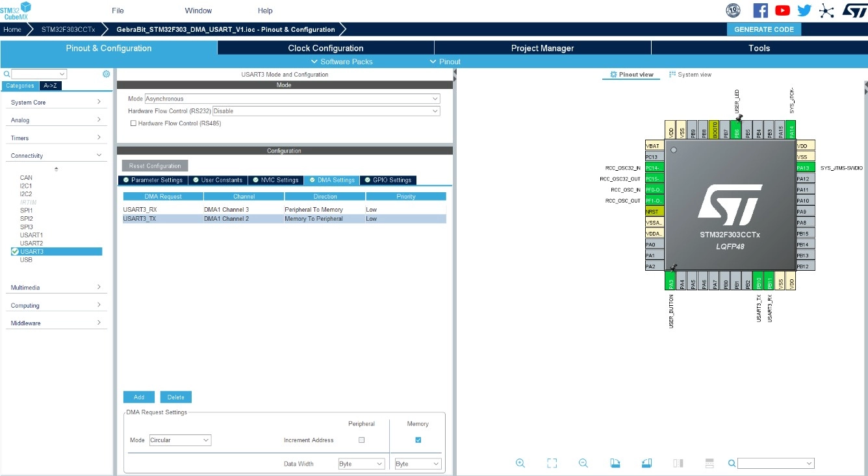
Task: Open the STM32CubeMX logo home icon
Action: tap(16, 10)
